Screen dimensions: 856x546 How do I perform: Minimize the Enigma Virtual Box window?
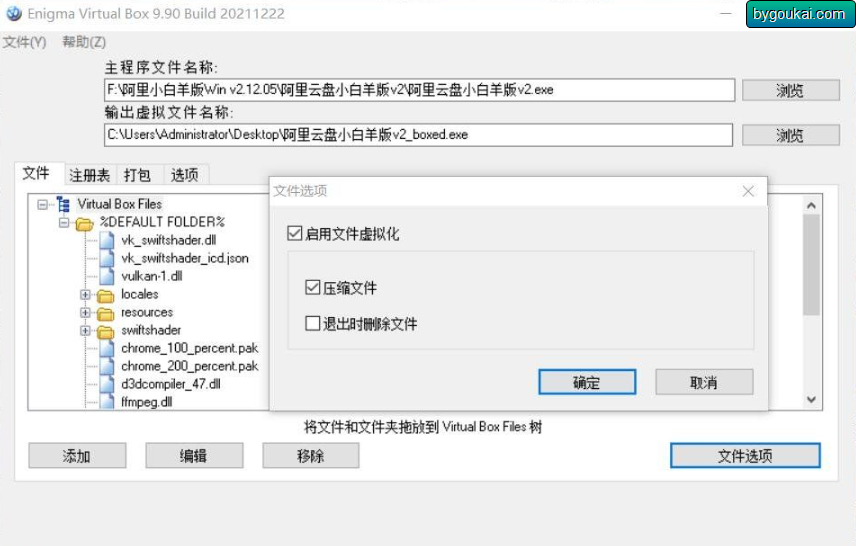[726, 14]
